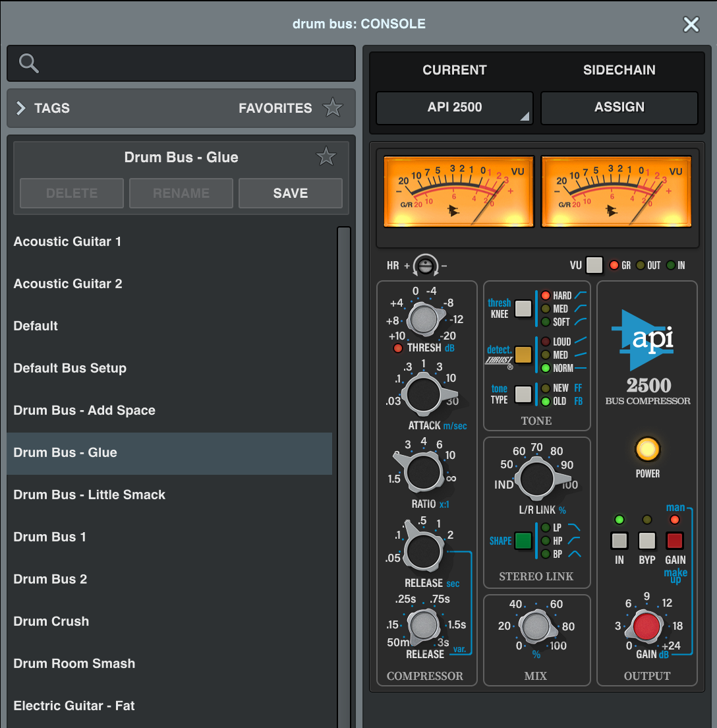This screenshot has width=717, height=728.
Task: Click the IN meter mode LED
Action: pyautogui.click(x=671, y=265)
